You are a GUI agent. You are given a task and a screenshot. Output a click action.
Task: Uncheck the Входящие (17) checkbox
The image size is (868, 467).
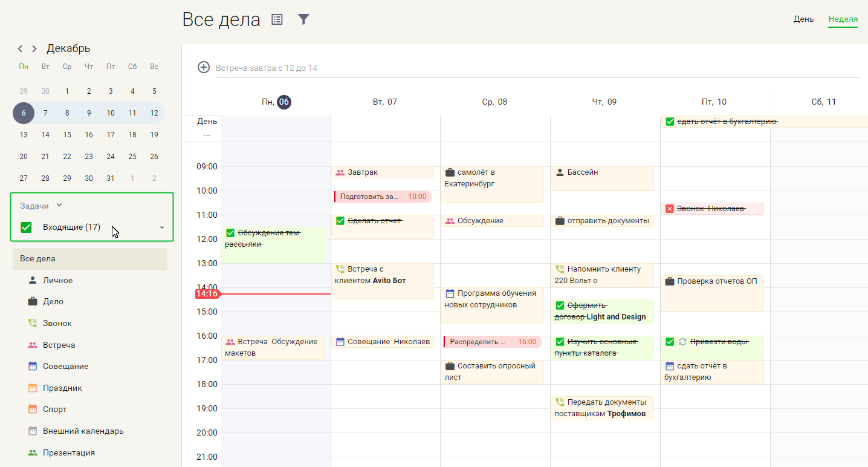click(x=26, y=227)
